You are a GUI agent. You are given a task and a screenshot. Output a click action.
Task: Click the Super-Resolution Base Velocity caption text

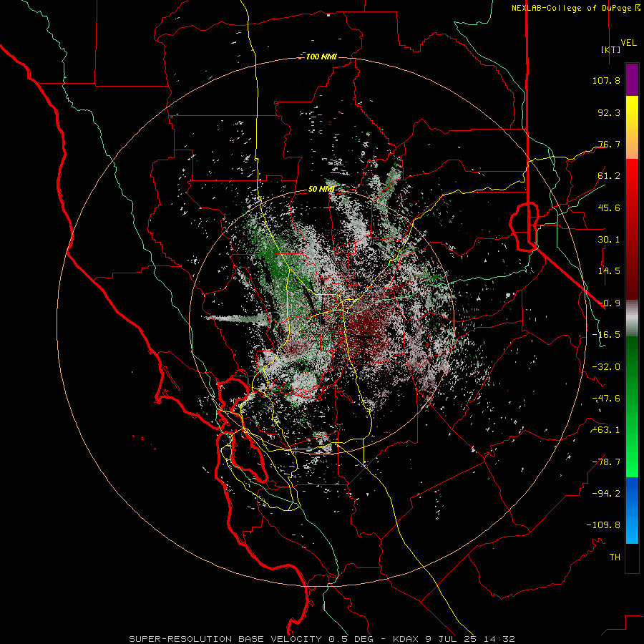pyautogui.click(x=322, y=639)
